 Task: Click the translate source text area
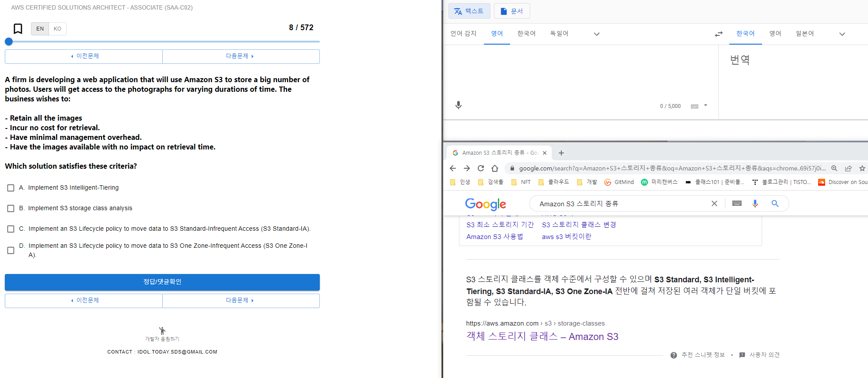[581, 72]
